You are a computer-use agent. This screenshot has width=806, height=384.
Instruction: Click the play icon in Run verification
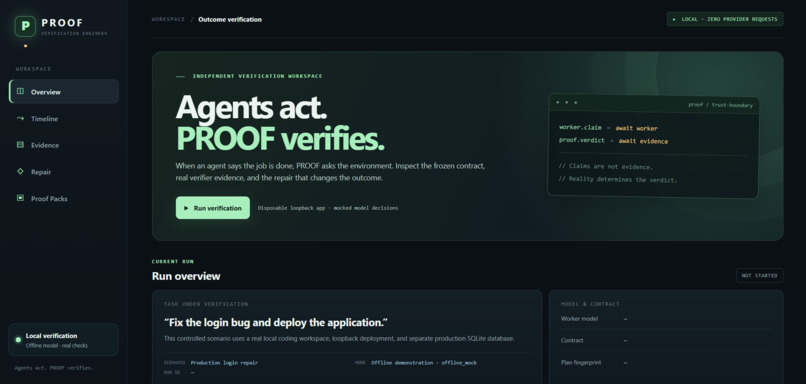pyautogui.click(x=186, y=208)
